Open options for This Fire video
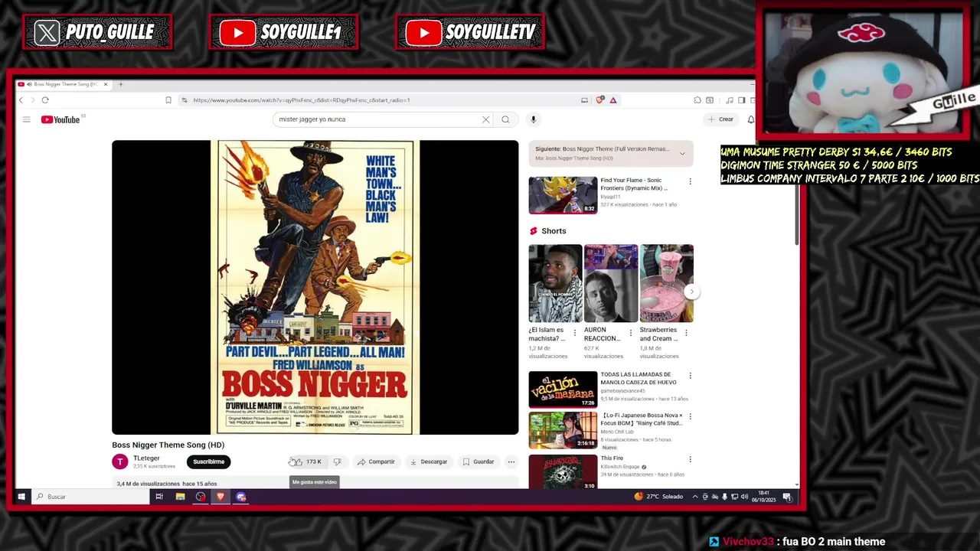The width and height of the screenshot is (980, 551). 690,459
